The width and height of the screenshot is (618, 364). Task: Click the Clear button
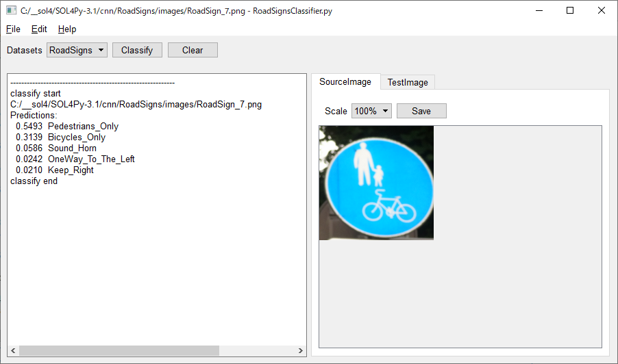coord(193,50)
